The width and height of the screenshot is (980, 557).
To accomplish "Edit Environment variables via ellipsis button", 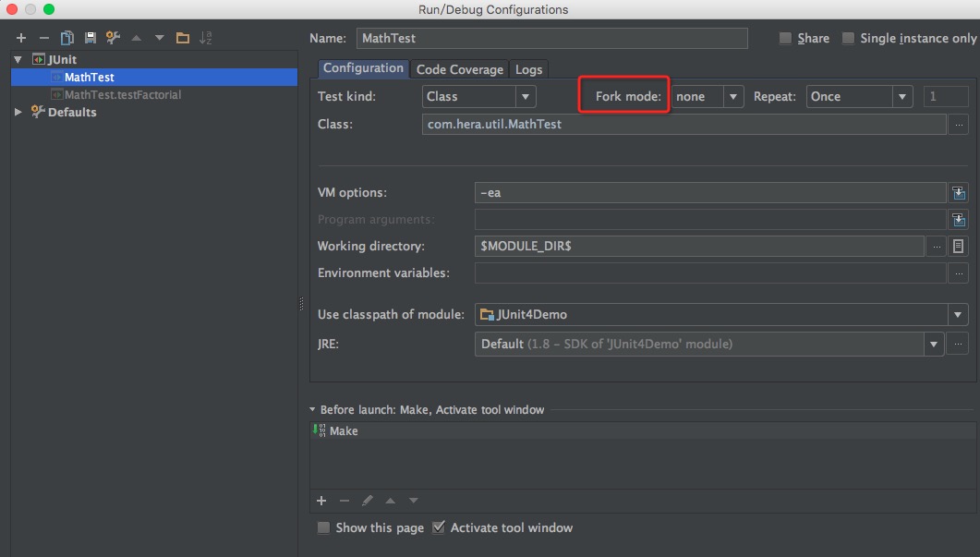I will pos(958,273).
